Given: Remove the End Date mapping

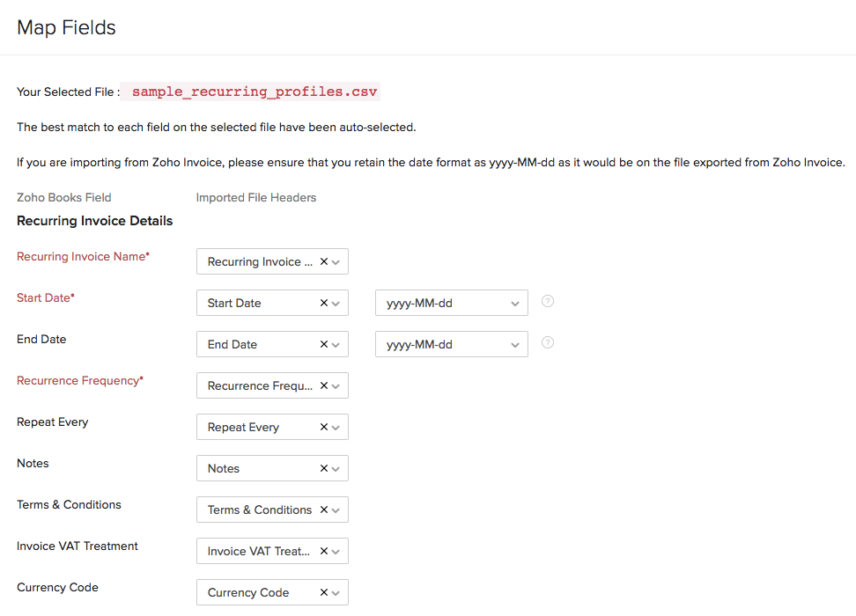Looking at the screenshot, I should coord(323,344).
